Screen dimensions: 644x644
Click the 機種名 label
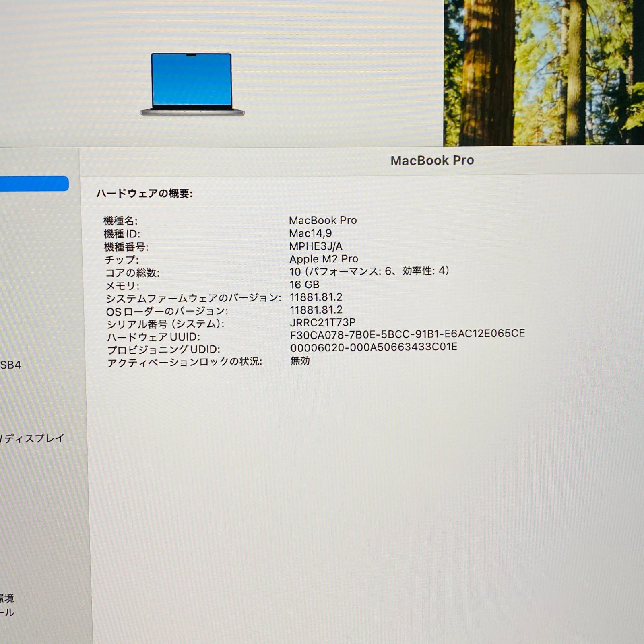tap(120, 221)
